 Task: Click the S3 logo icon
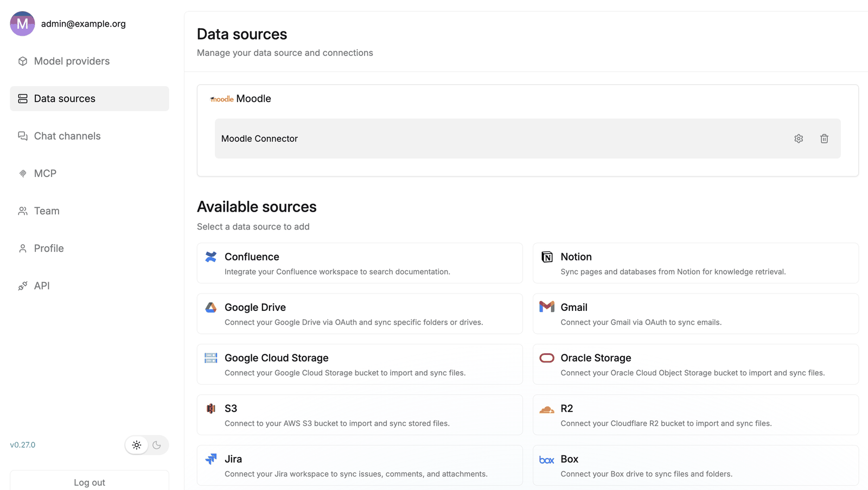click(211, 408)
